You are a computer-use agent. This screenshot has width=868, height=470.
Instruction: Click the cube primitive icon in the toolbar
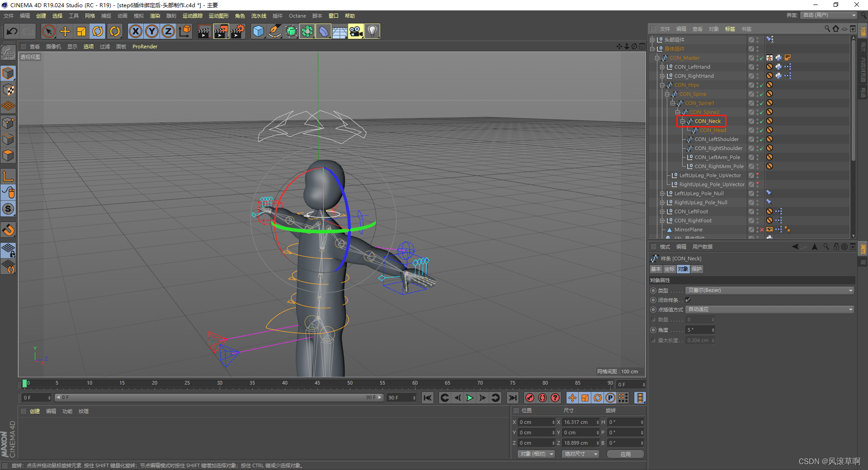point(259,31)
